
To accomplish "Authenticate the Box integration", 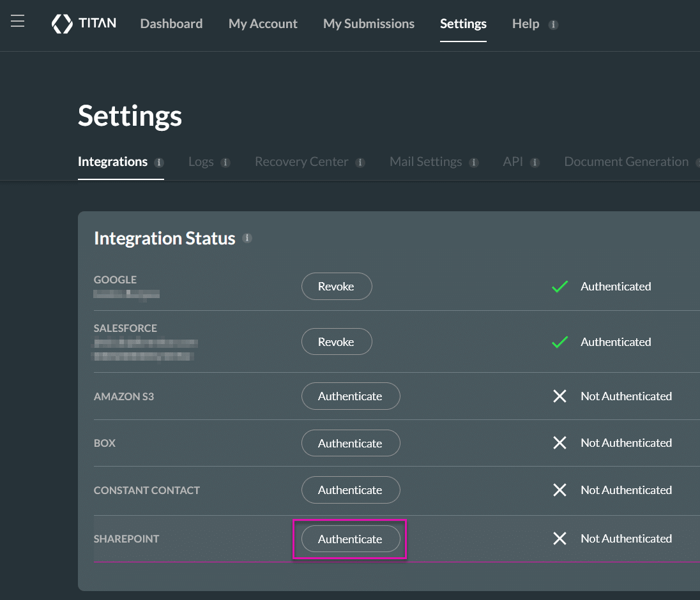I will 351,443.
